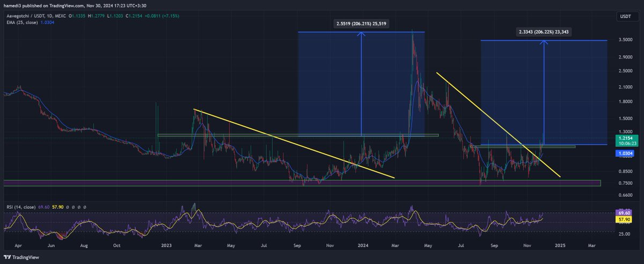Viewport: 644px width, 264px height.
Task: Click the 2.5519 (206.21%) measurement label
Action: tap(361, 25)
